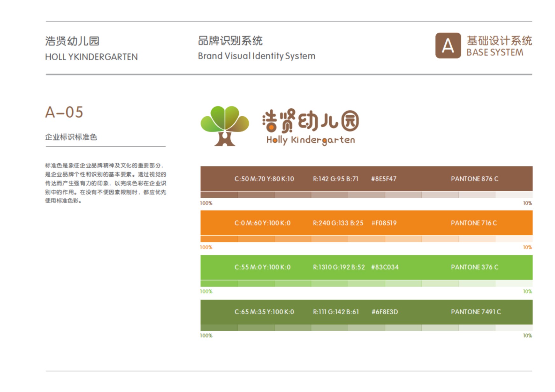Click the '100%' label under olive green bar

(206, 335)
